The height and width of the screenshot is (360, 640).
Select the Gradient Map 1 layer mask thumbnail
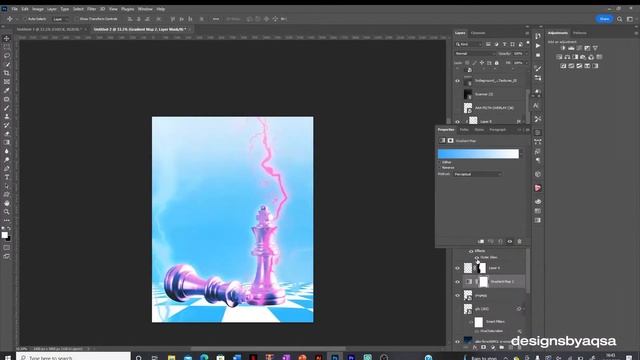[x=483, y=282]
